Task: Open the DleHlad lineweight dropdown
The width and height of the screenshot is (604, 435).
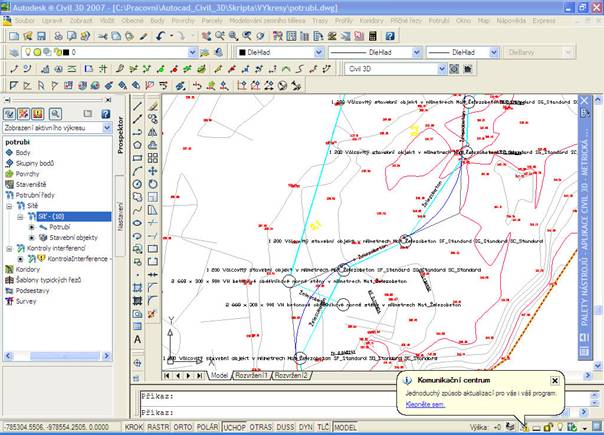Action: pyautogui.click(x=494, y=52)
